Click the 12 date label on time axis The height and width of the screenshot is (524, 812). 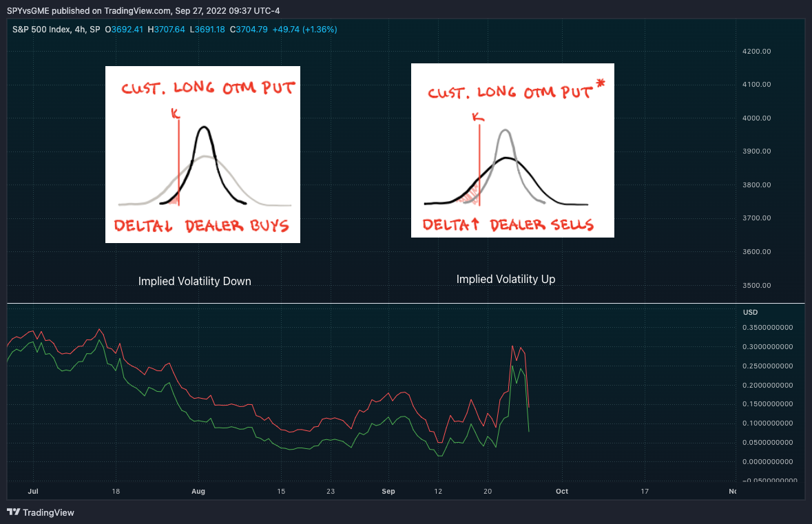pos(438,492)
